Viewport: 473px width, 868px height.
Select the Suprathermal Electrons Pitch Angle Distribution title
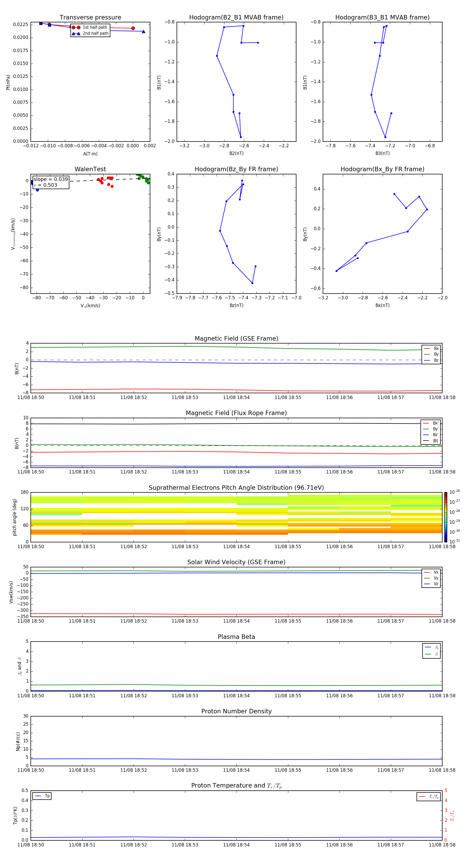tap(236, 488)
